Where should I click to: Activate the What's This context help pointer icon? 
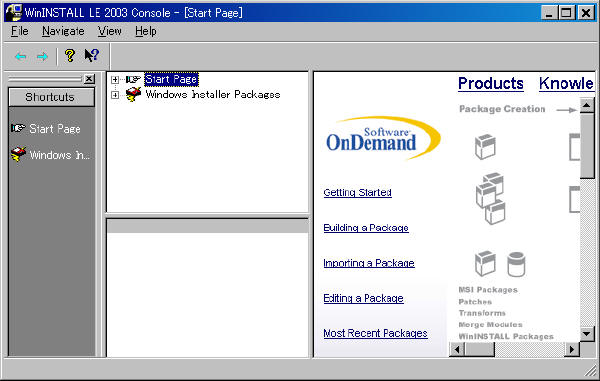(x=91, y=56)
